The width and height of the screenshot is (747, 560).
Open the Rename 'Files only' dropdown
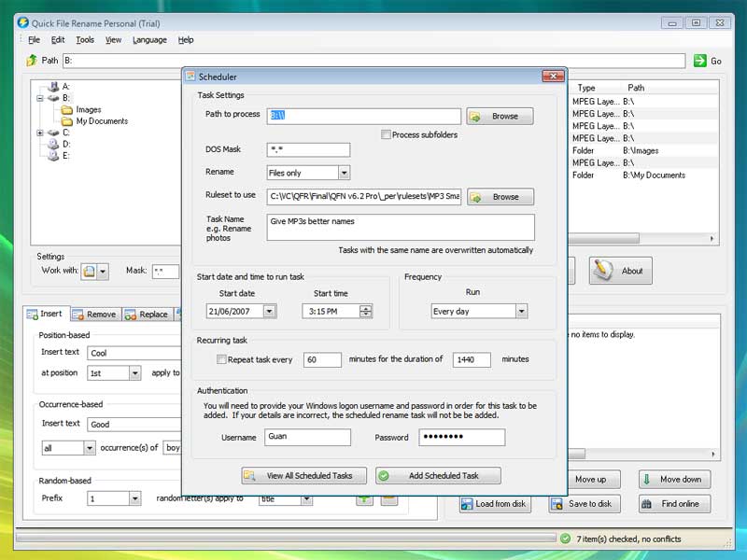click(344, 173)
